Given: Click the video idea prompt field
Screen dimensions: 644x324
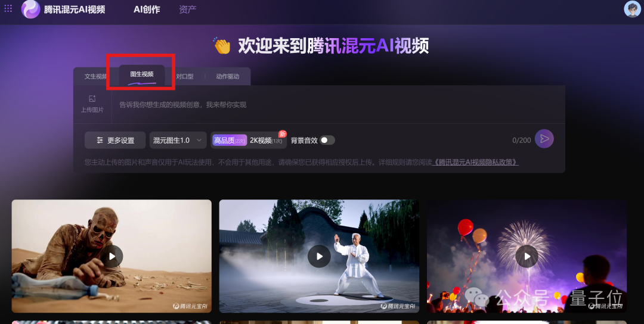Looking at the screenshot, I should click(338, 105).
